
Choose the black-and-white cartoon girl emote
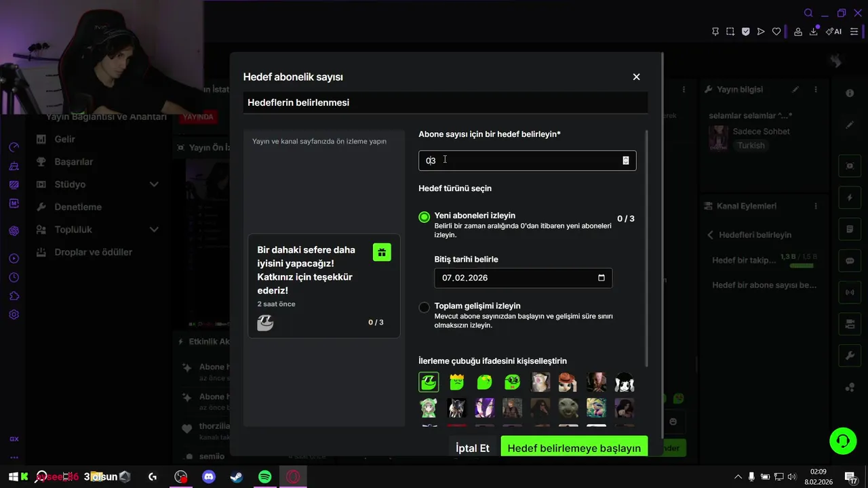624,382
